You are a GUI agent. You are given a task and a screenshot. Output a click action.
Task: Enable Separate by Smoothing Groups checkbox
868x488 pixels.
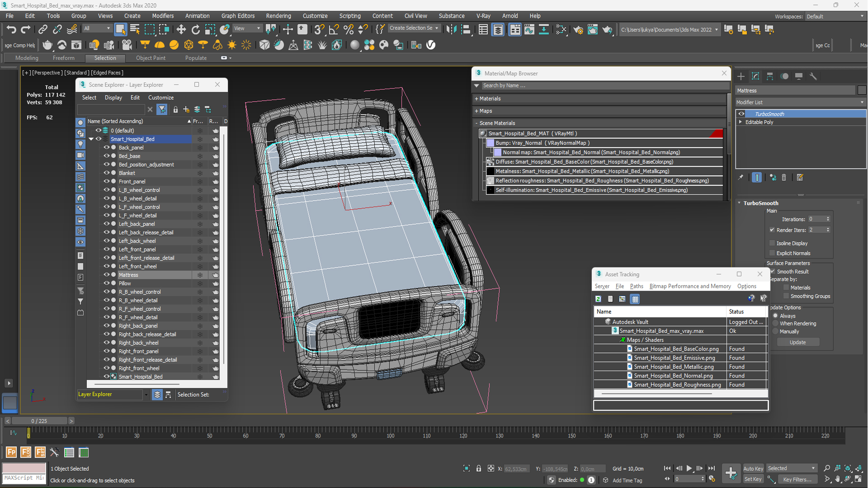(x=786, y=296)
